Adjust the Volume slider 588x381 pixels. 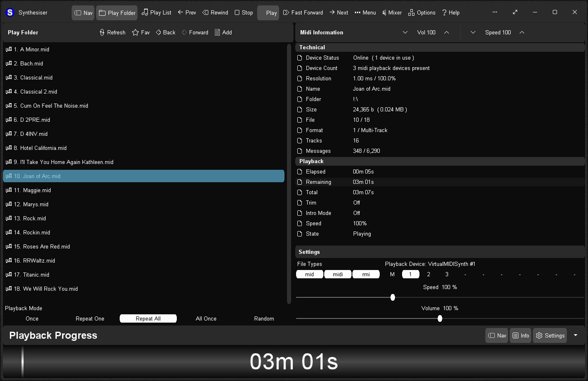click(x=439, y=318)
